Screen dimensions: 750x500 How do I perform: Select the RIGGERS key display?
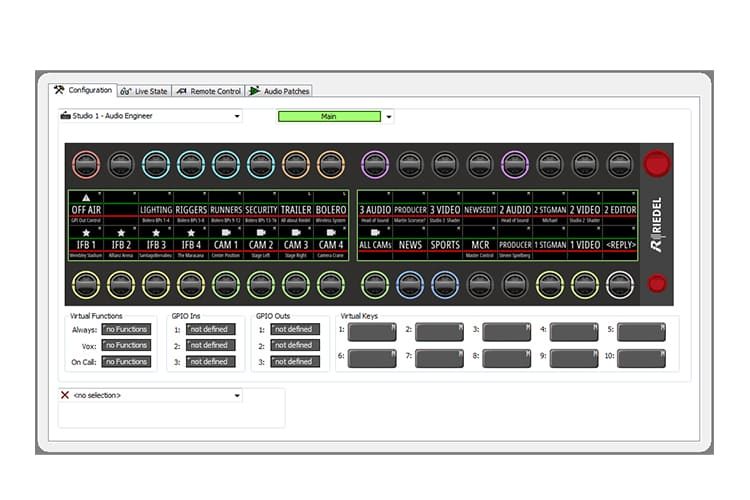pyautogui.click(x=191, y=208)
